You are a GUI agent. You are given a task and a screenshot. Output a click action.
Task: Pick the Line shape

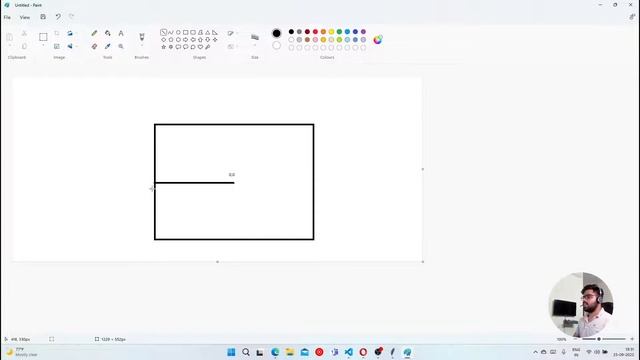pyautogui.click(x=163, y=32)
